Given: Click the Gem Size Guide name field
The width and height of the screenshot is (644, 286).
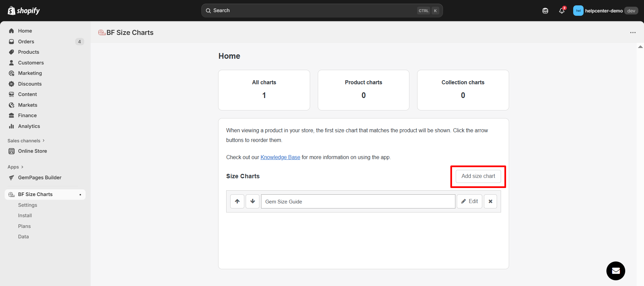Looking at the screenshot, I should [358, 201].
